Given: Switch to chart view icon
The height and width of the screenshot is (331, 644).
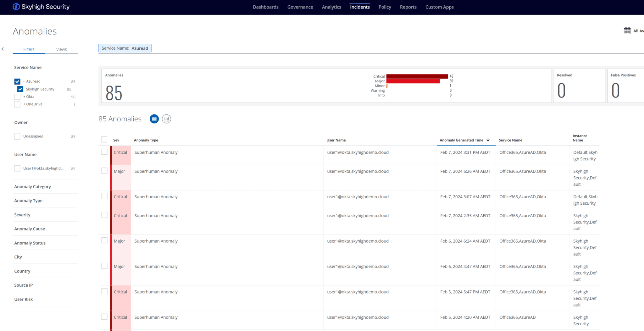Looking at the screenshot, I should point(166,119).
